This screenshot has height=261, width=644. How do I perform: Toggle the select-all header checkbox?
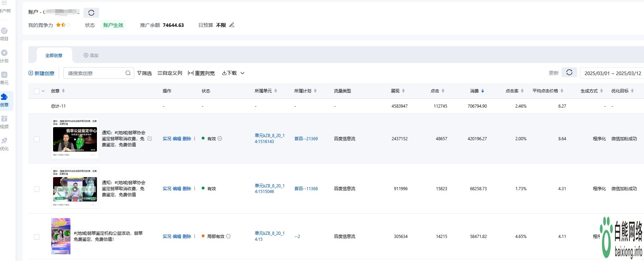point(37,91)
